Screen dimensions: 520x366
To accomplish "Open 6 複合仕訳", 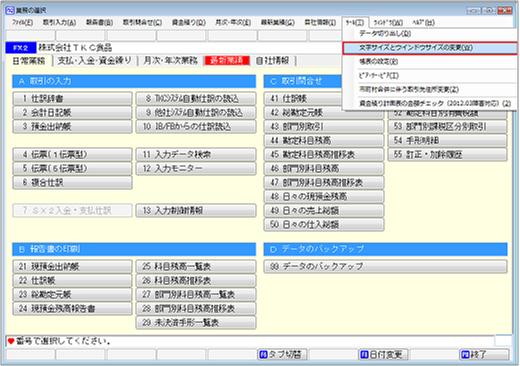I will click(72, 183).
